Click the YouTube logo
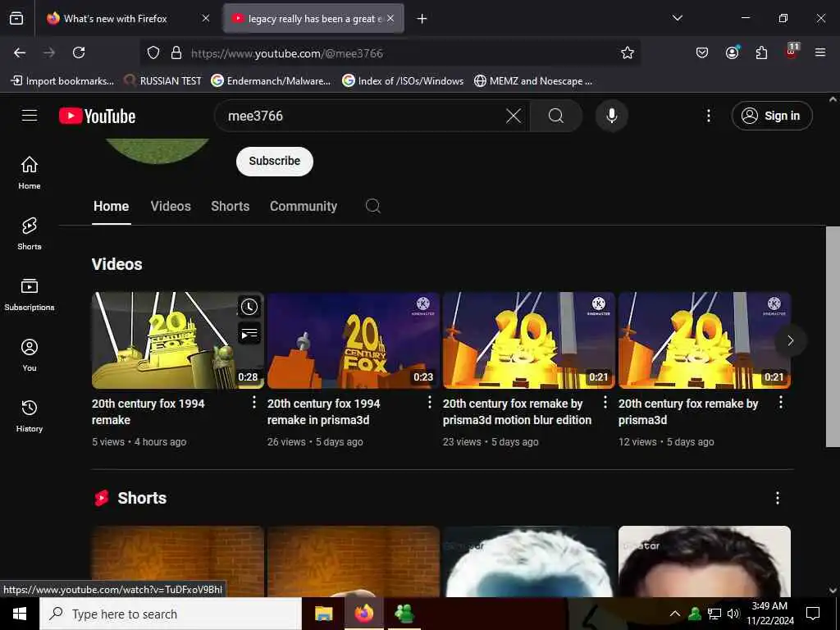The image size is (840, 630). pos(97,116)
